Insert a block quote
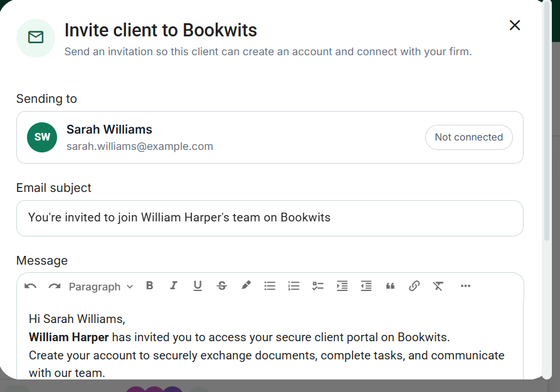This screenshot has width=560, height=392. pyautogui.click(x=390, y=286)
